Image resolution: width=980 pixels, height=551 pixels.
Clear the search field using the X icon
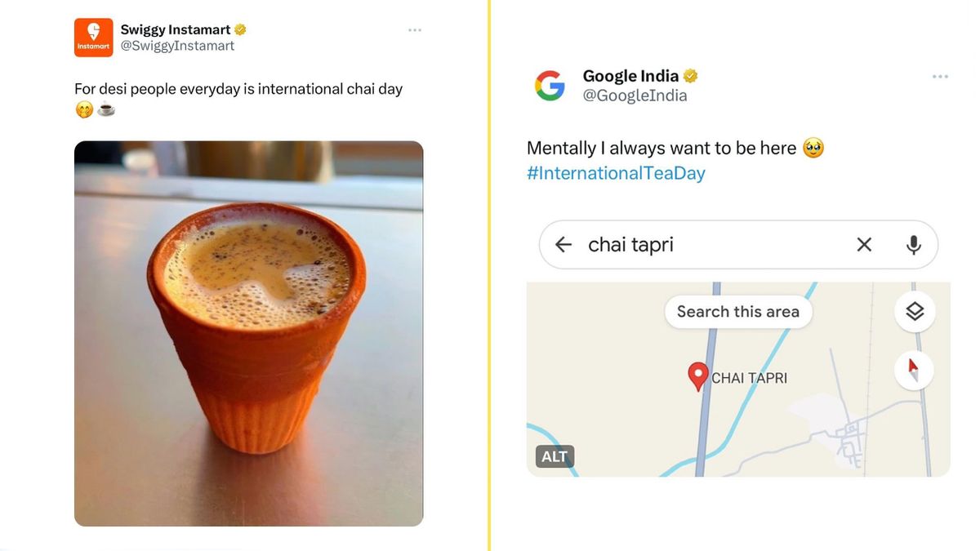click(x=864, y=244)
